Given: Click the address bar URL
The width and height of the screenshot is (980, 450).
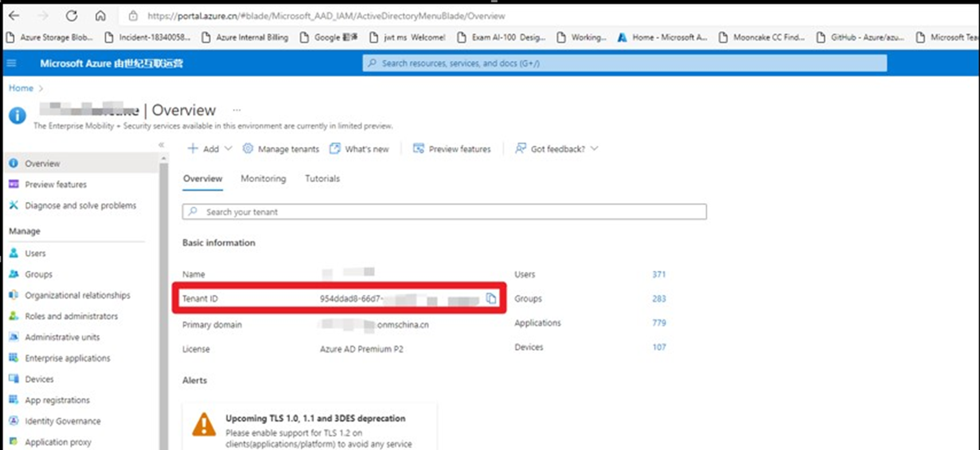Looking at the screenshot, I should [326, 16].
